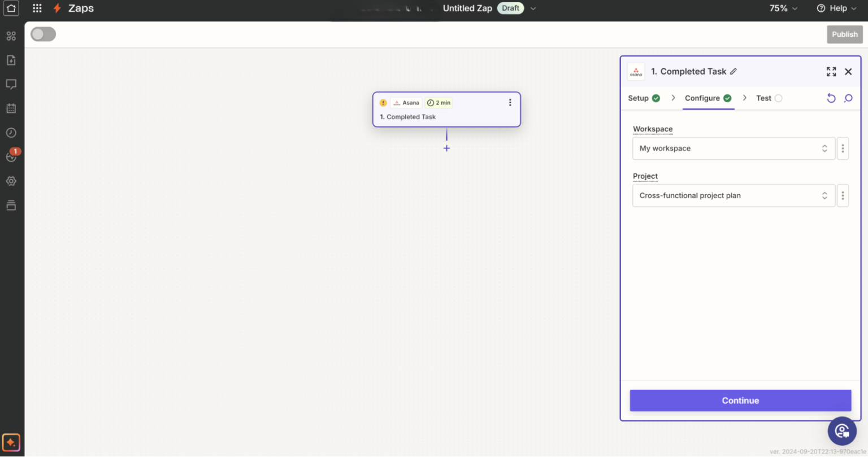Add a step with the plus connector
Viewport: 868px width, 457px height.
[x=446, y=147]
